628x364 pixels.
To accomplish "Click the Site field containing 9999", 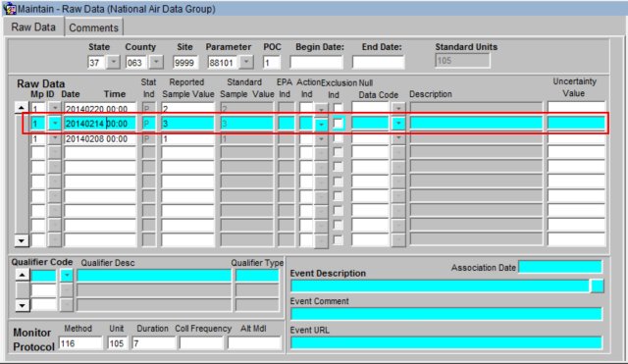I will click(x=185, y=63).
